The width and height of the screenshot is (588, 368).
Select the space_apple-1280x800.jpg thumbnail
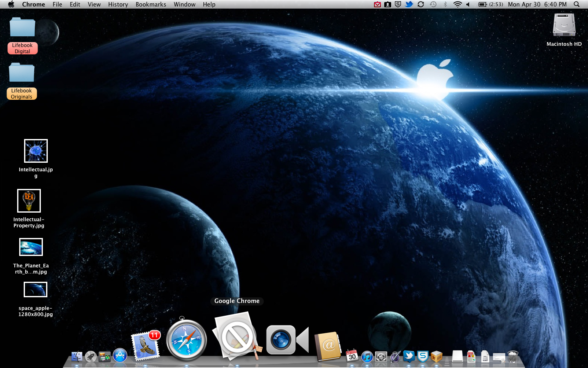click(36, 289)
